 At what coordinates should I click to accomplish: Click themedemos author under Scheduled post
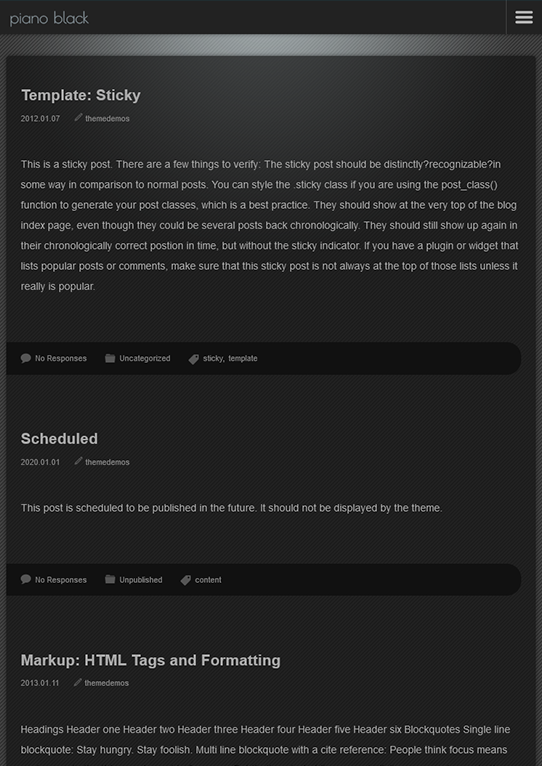pos(108,462)
